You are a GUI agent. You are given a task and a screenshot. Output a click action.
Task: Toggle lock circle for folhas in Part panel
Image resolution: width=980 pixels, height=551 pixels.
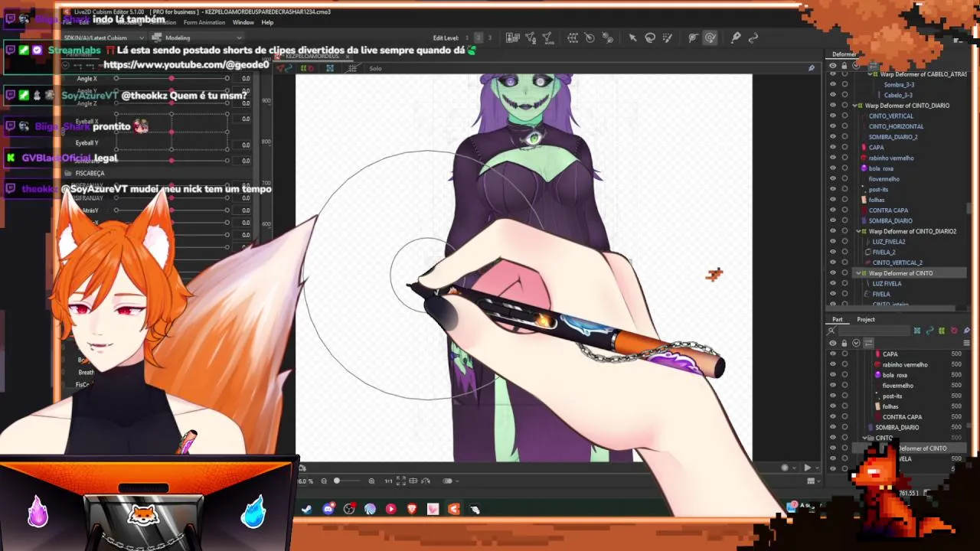point(844,406)
